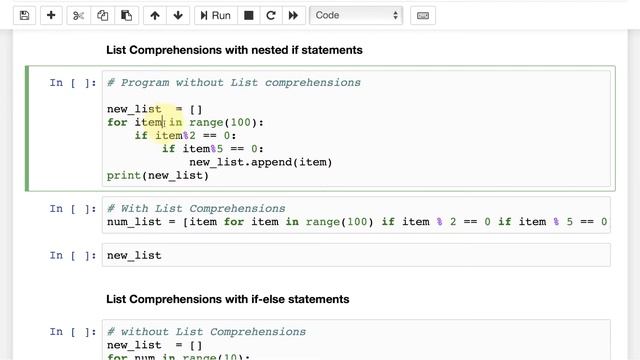Open command palette with the keyboard icon
This screenshot has height=360, width=640.
423,16
